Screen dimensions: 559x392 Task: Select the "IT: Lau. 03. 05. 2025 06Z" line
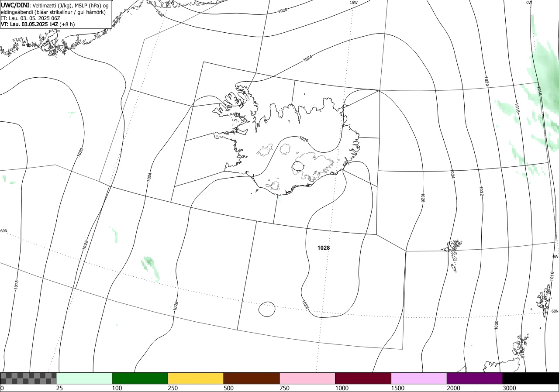31,18
